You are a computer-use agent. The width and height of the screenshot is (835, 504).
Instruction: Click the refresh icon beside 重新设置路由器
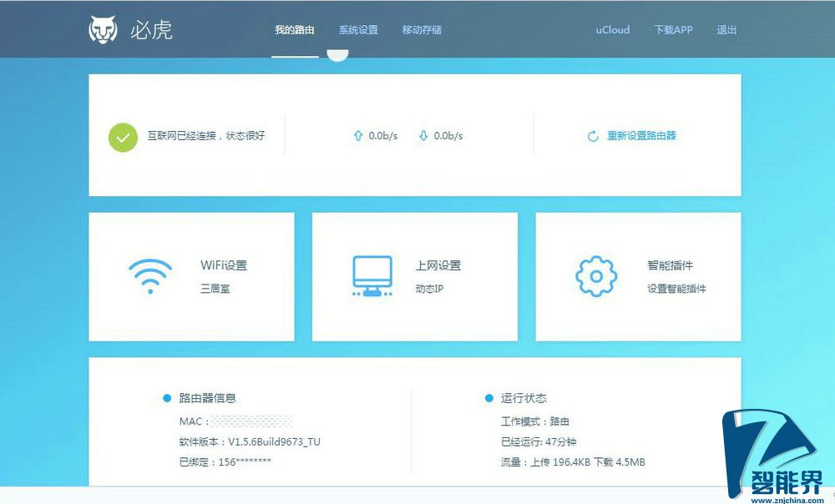tap(591, 135)
